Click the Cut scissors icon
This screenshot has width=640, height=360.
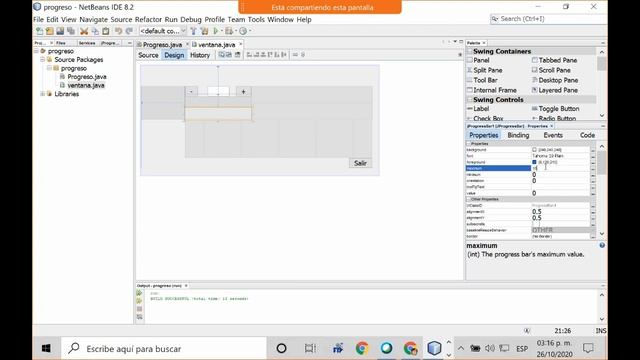coord(84,31)
